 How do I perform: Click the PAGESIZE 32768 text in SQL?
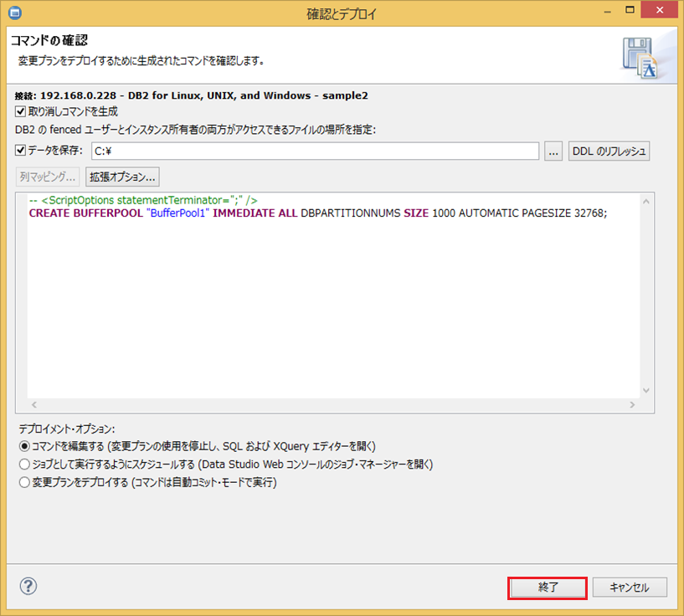coord(563,213)
